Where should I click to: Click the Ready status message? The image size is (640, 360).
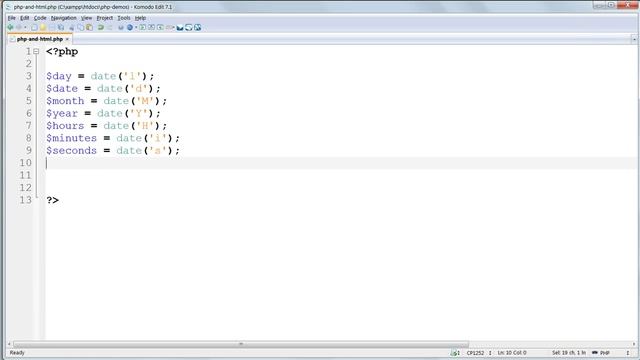pyautogui.click(x=17, y=353)
